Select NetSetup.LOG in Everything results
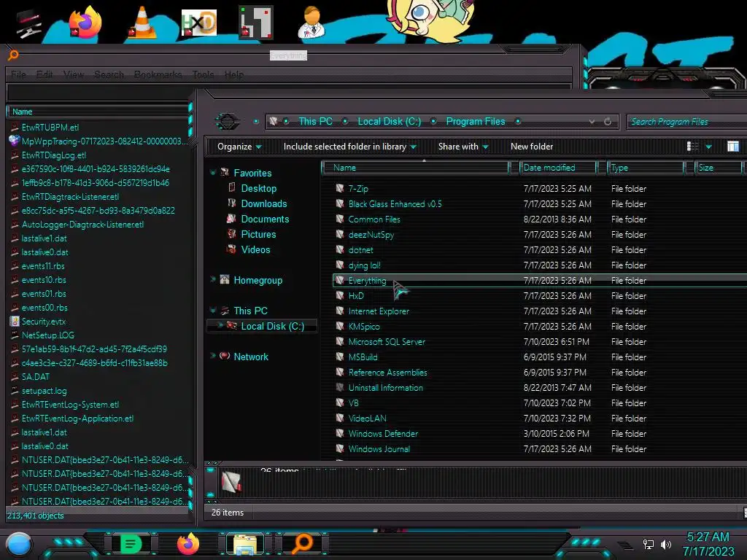Screen dimensions: 747x560 coord(48,335)
